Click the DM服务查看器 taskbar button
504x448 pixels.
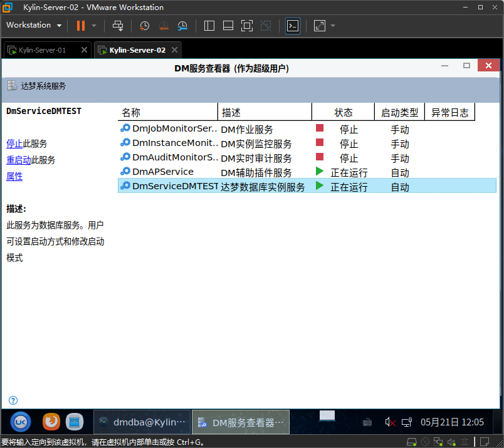pos(241,422)
